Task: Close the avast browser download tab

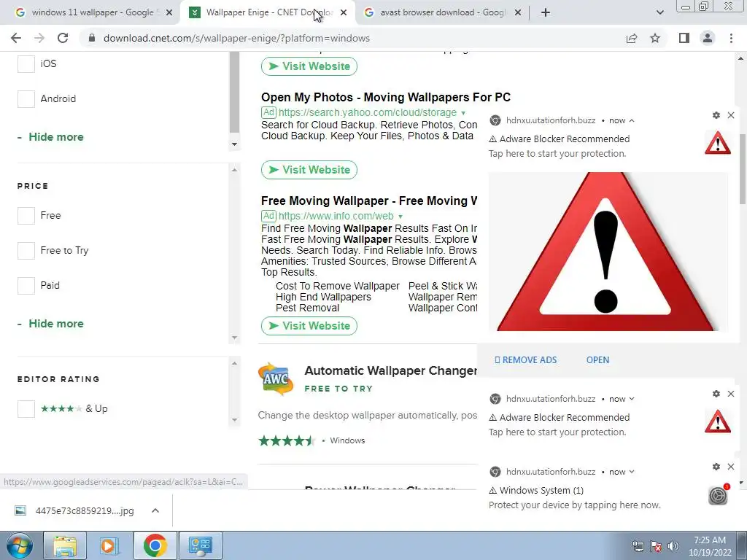Action: pos(518,13)
